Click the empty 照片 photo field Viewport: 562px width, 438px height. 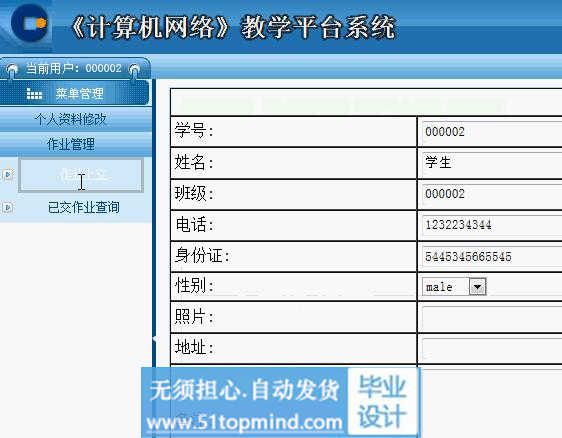(x=492, y=318)
